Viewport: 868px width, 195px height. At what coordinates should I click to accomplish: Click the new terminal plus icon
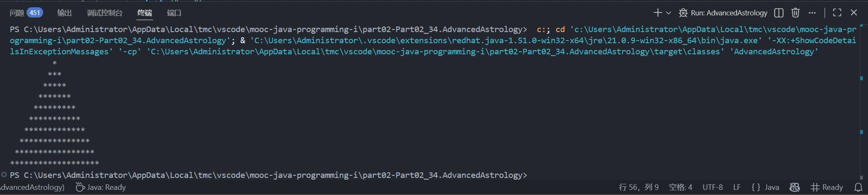pos(658,13)
